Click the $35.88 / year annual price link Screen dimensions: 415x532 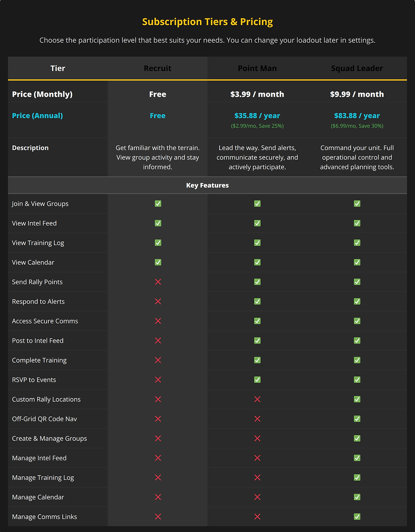(x=257, y=115)
